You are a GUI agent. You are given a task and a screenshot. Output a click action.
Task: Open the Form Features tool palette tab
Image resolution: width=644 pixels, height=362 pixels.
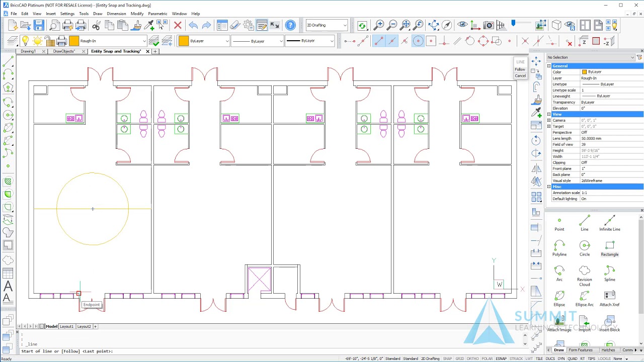[581, 350]
